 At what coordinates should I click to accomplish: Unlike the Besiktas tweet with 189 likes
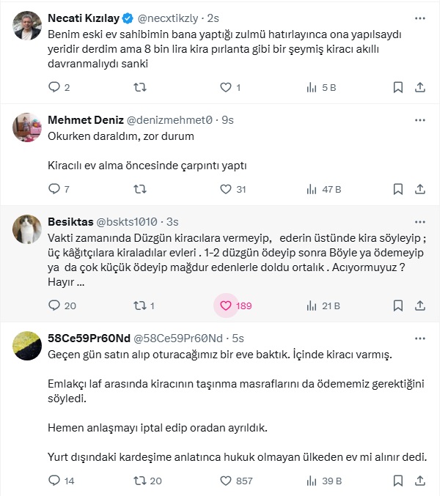pyautogui.click(x=226, y=306)
